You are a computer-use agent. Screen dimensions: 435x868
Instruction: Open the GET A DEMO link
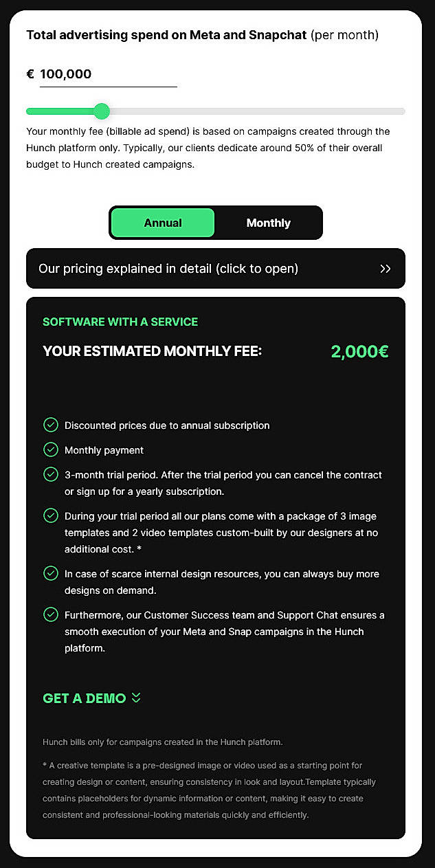pos(83,698)
